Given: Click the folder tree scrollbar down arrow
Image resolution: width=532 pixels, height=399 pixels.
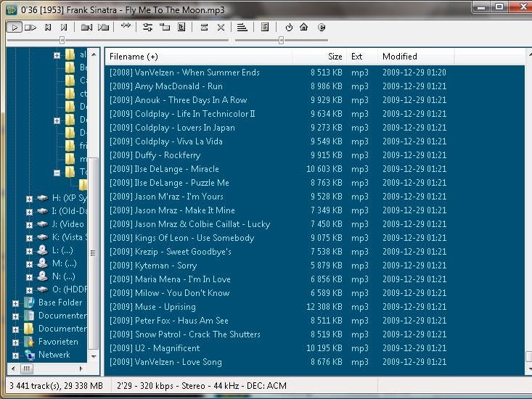Looking at the screenshot, I should click(94, 356).
